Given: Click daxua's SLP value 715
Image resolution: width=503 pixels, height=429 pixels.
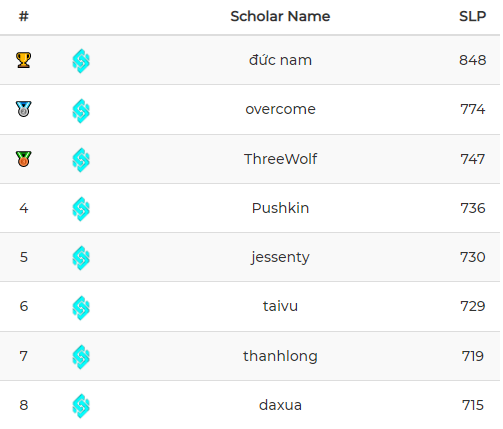Looking at the screenshot, I should (473, 405).
